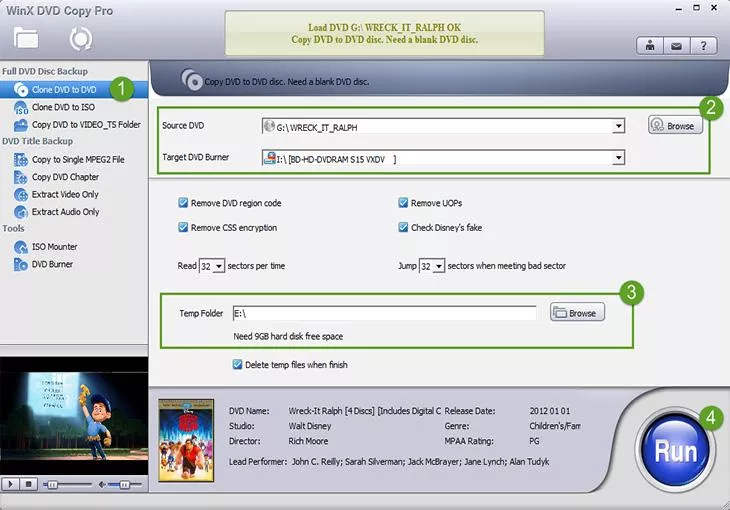Click the Extract Video Only icon
This screenshot has height=510, width=730.
20,195
